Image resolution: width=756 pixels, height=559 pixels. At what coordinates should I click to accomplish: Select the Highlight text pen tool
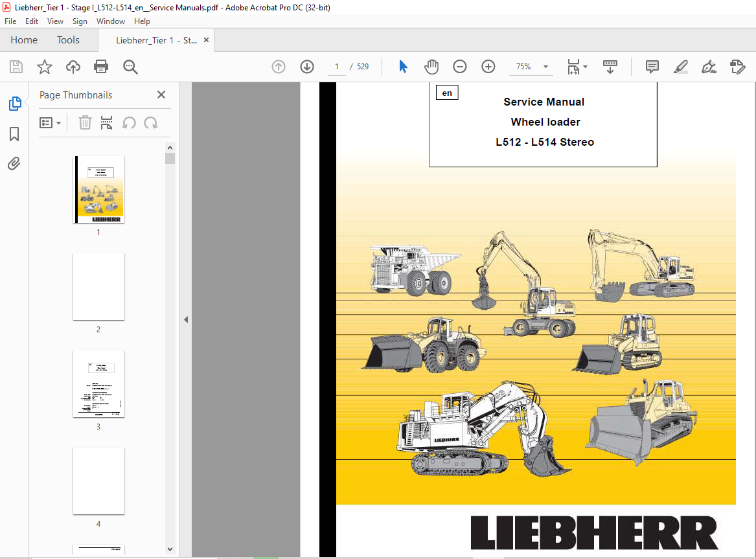[680, 67]
